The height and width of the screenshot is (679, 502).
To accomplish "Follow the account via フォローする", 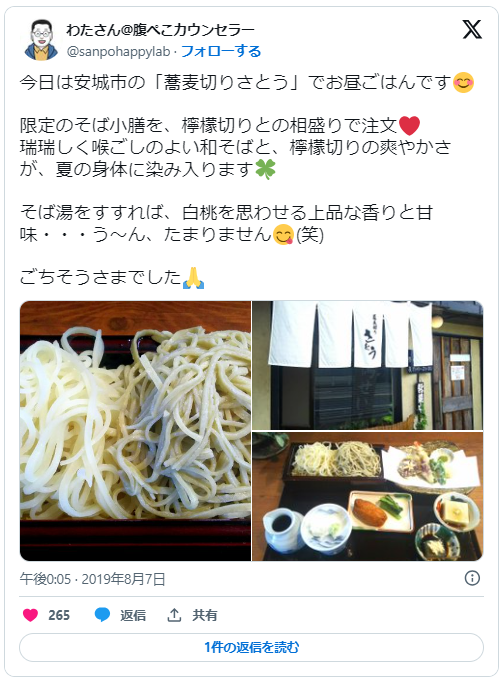I will (221, 51).
